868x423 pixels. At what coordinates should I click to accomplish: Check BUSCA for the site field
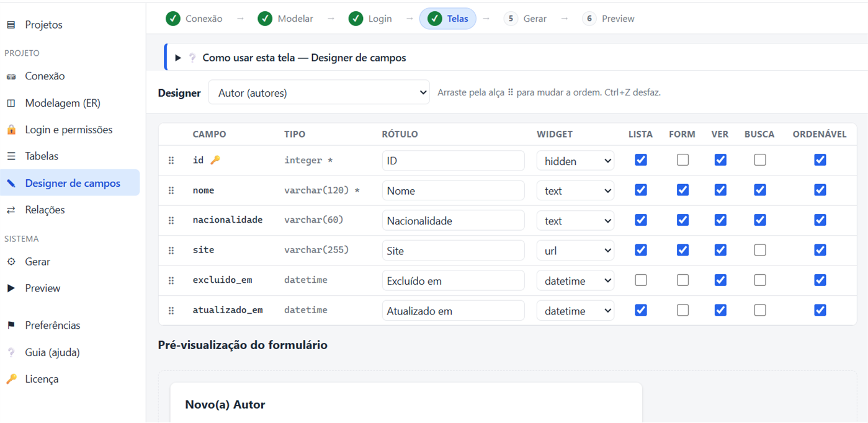point(759,250)
